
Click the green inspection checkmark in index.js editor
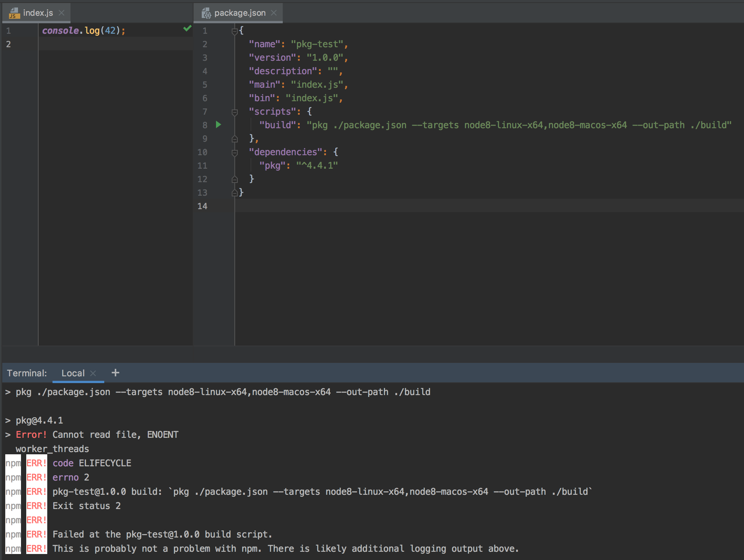point(187,28)
